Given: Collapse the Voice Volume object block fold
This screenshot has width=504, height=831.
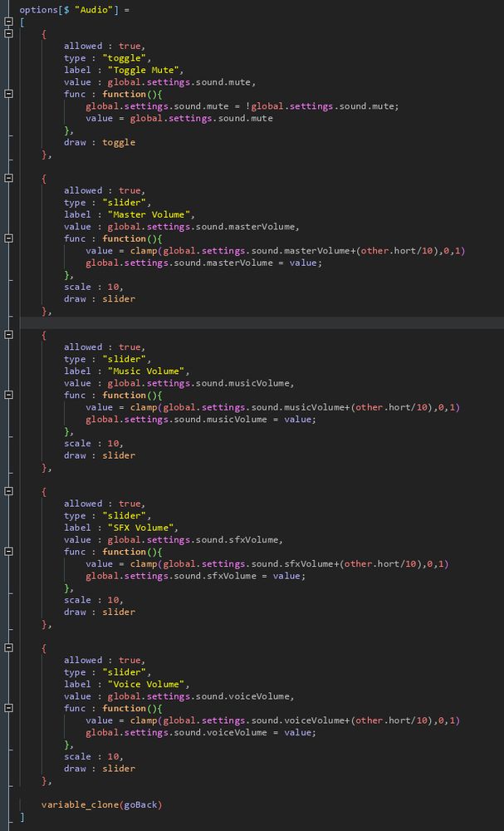Looking at the screenshot, I should point(8,647).
